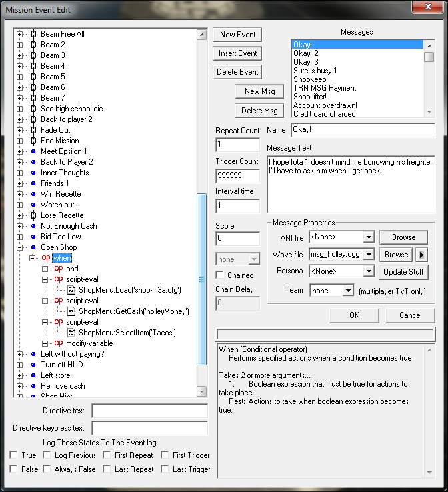Click the blue dot beside Open Shop

[x=33, y=247]
